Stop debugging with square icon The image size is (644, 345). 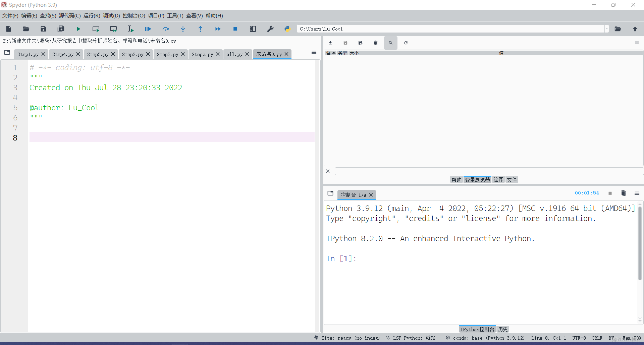(235, 29)
